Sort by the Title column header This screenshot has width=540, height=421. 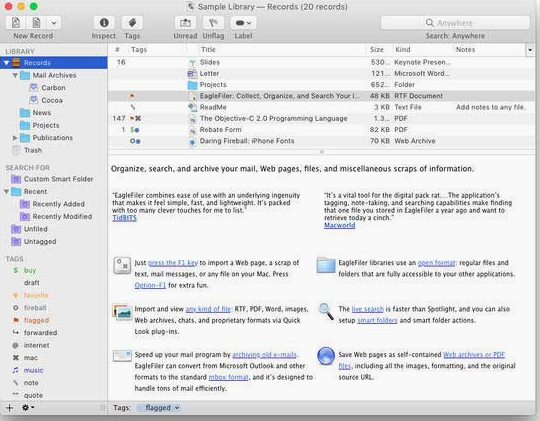pos(208,50)
